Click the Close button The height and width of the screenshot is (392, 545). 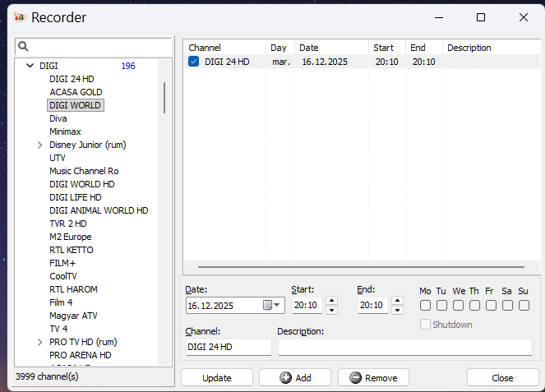(502, 378)
